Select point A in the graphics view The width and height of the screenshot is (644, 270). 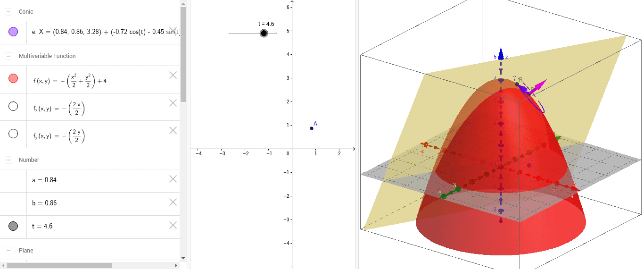(312, 128)
